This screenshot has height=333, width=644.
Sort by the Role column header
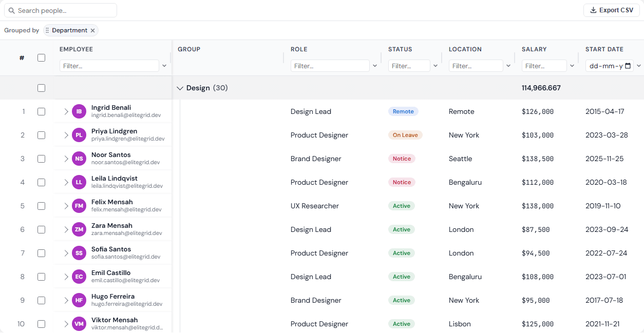coord(299,49)
